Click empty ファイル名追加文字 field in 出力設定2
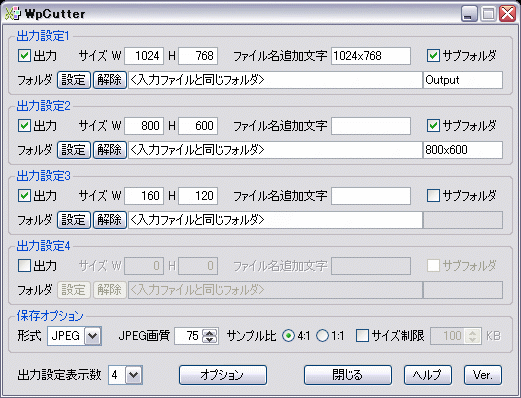 click(x=371, y=126)
